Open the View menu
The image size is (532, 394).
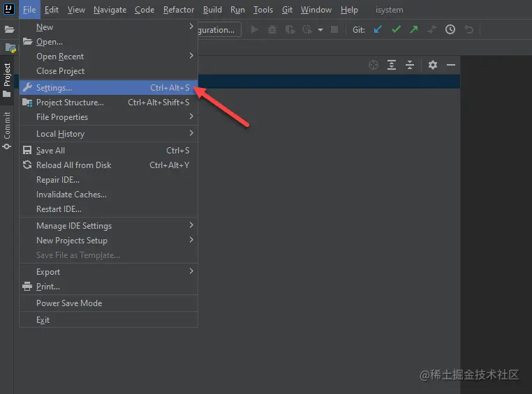pos(76,10)
